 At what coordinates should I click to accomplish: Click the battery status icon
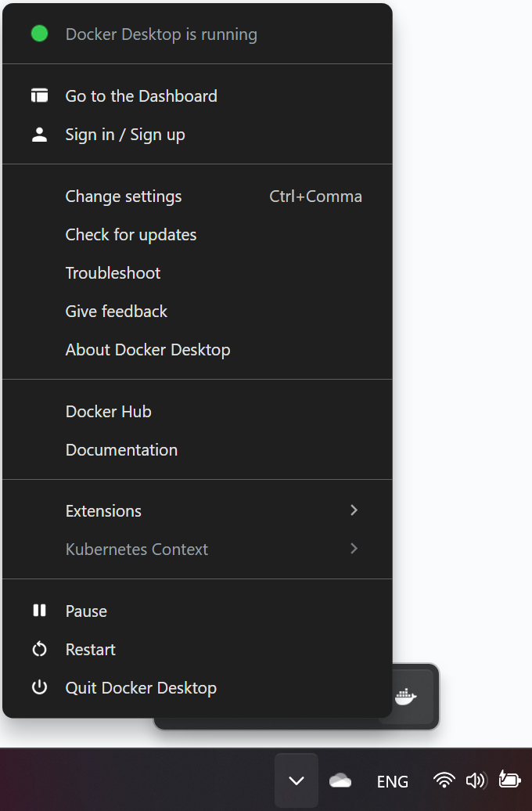[x=509, y=780]
